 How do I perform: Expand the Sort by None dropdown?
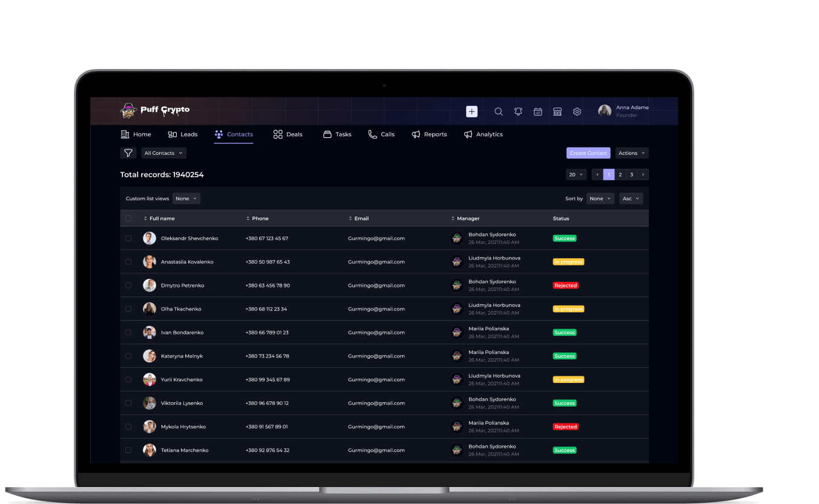pyautogui.click(x=600, y=198)
